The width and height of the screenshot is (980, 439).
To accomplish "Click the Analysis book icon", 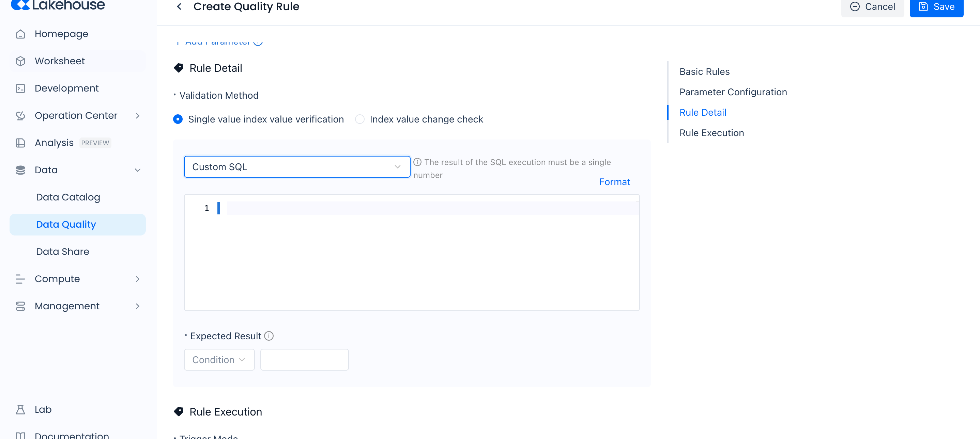I will click(20, 143).
